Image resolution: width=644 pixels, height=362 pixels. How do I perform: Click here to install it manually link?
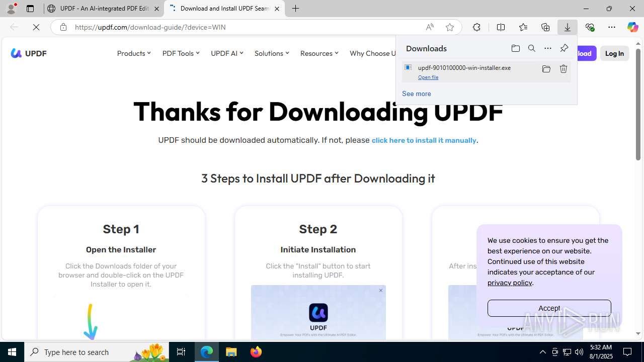point(424,140)
